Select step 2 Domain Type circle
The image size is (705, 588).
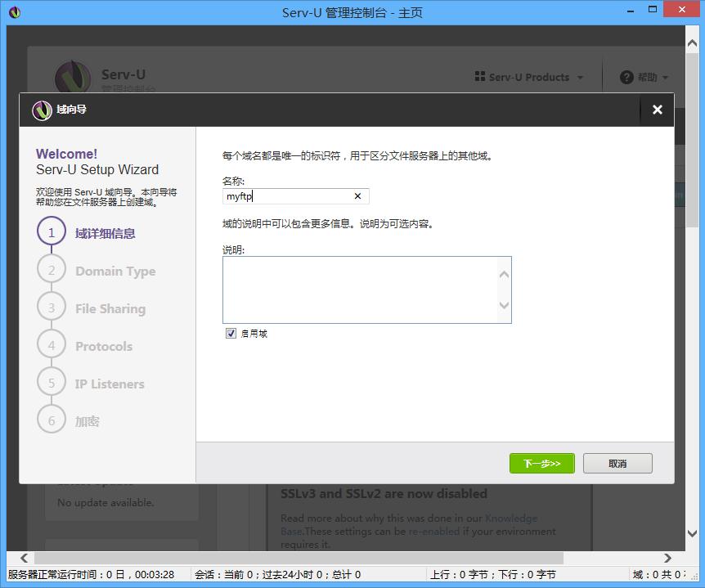52,270
